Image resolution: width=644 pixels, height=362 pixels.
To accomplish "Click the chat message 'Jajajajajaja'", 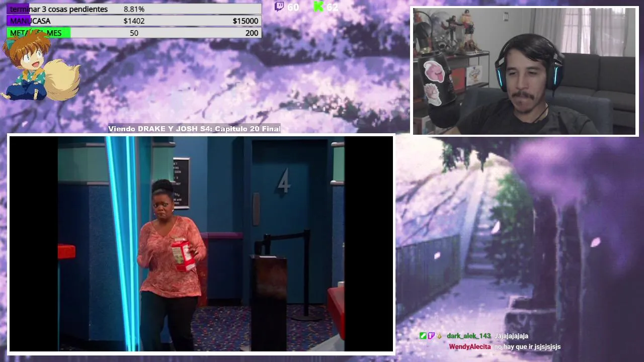I will point(511,336).
